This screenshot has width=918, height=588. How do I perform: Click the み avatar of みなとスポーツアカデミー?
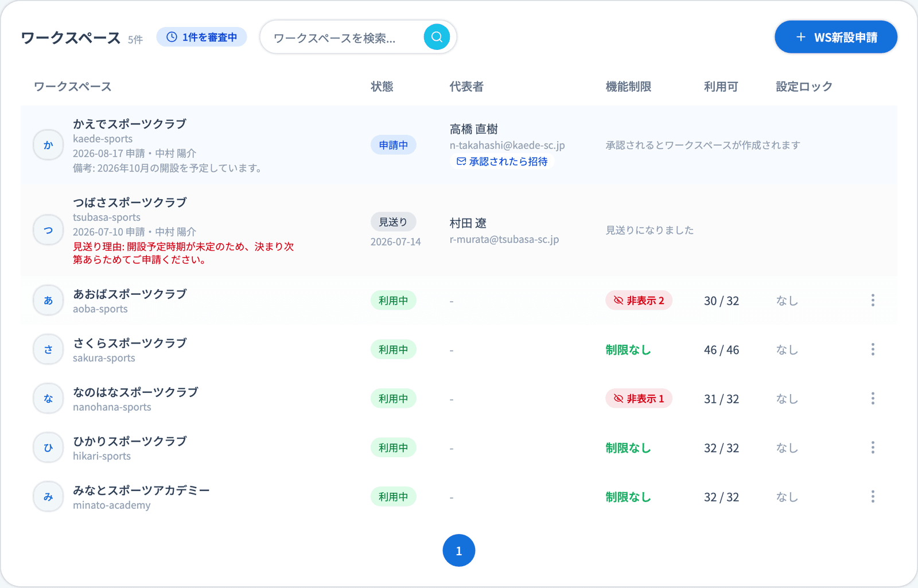(x=48, y=497)
